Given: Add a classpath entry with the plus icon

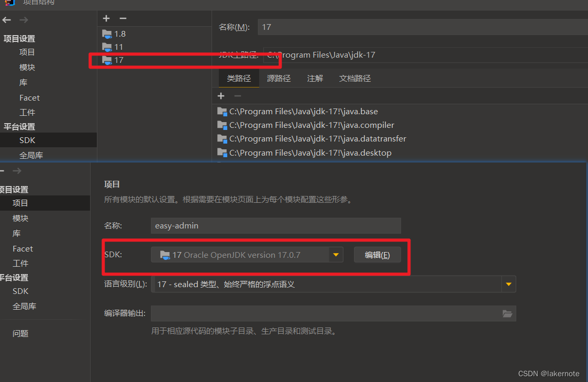Looking at the screenshot, I should click(x=221, y=96).
